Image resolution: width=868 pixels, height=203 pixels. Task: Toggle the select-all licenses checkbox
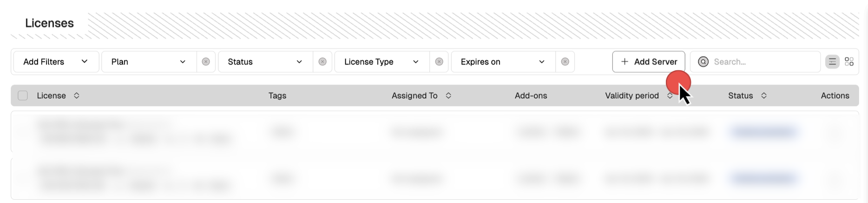(x=23, y=95)
